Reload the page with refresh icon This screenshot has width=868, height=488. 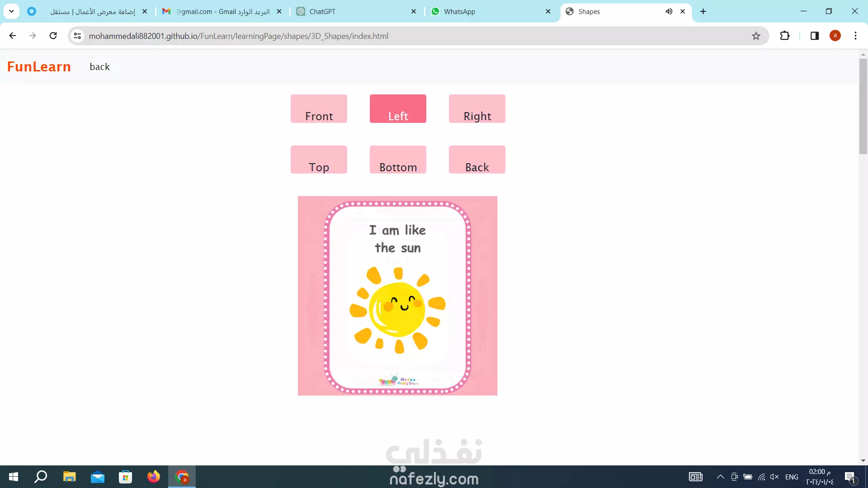coord(53,36)
